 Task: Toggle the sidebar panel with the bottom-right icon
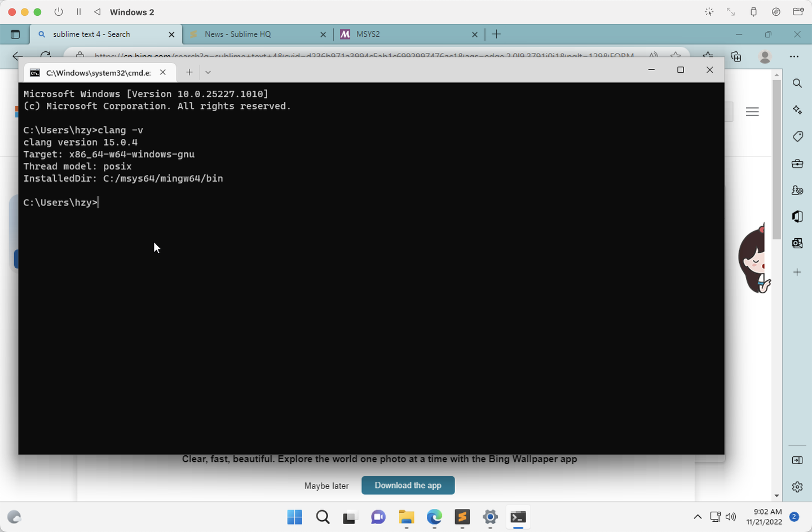tap(797, 460)
